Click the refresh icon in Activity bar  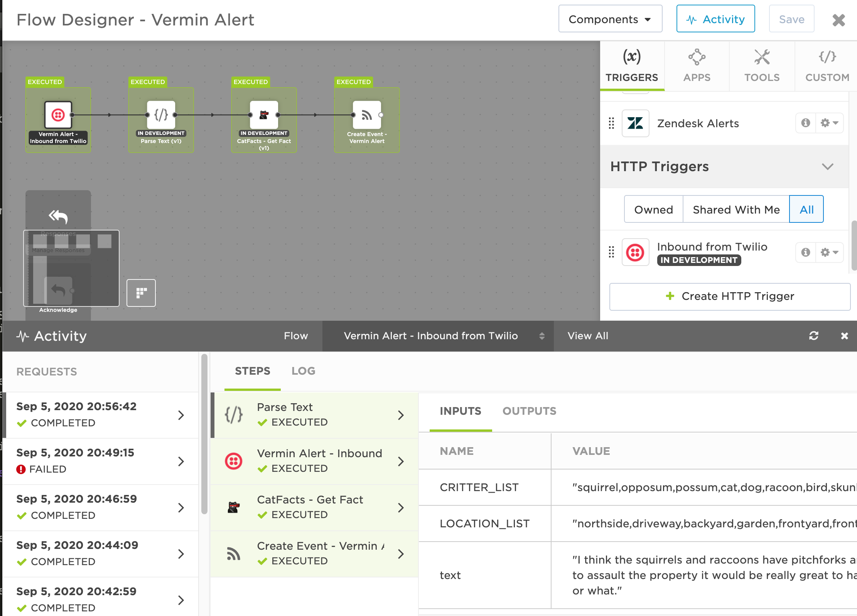pos(813,336)
